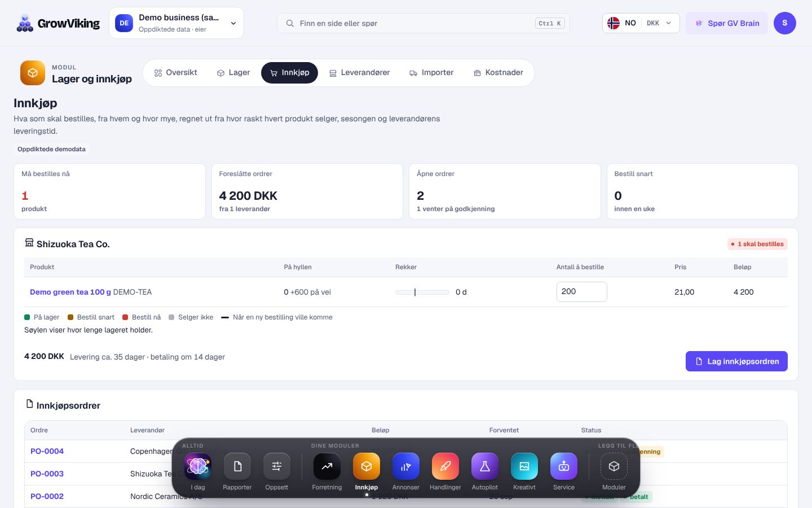This screenshot has width=812, height=508.
Task: Open Spør GV Brain assistant
Action: (727, 23)
